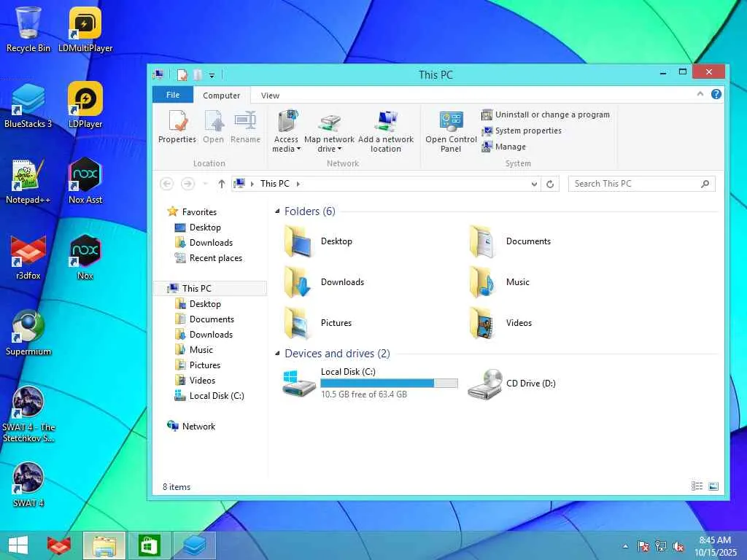This screenshot has width=747, height=560.
Task: Switch to large icons view in status bar
Action: (713, 486)
